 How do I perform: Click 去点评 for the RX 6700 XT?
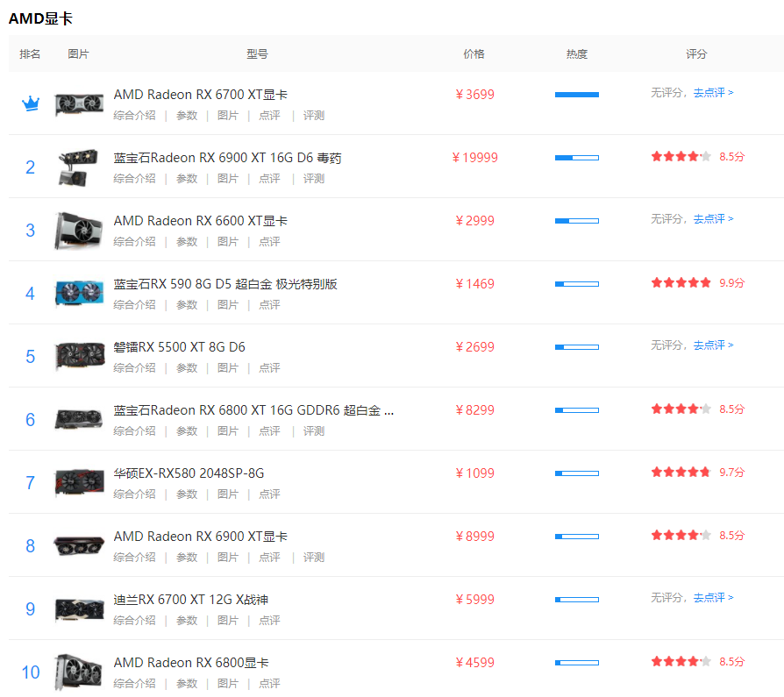(x=713, y=92)
